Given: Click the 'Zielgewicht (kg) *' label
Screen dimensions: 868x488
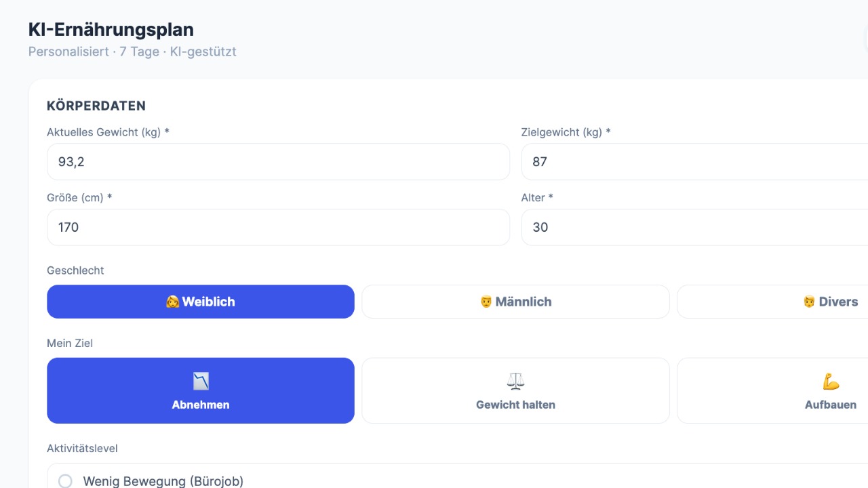Looking at the screenshot, I should (x=566, y=132).
